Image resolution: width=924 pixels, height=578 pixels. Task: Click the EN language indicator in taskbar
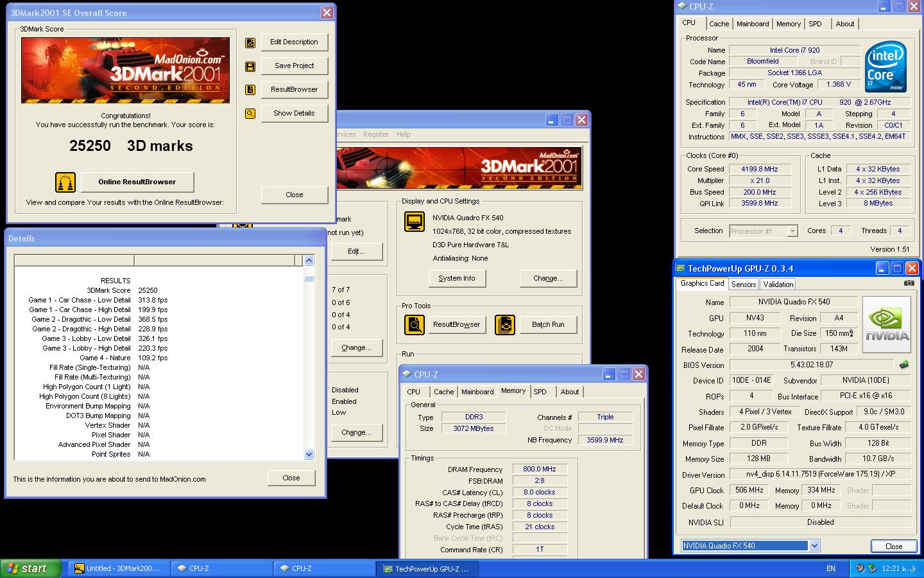coord(831,568)
